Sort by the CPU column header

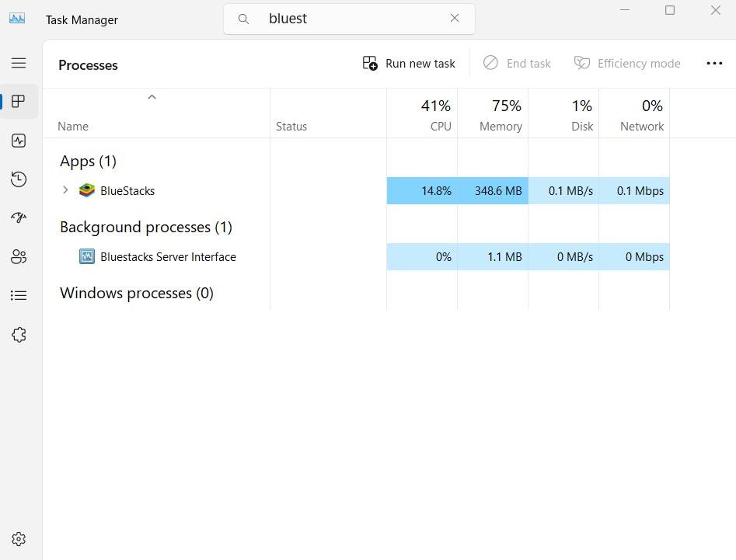point(423,115)
